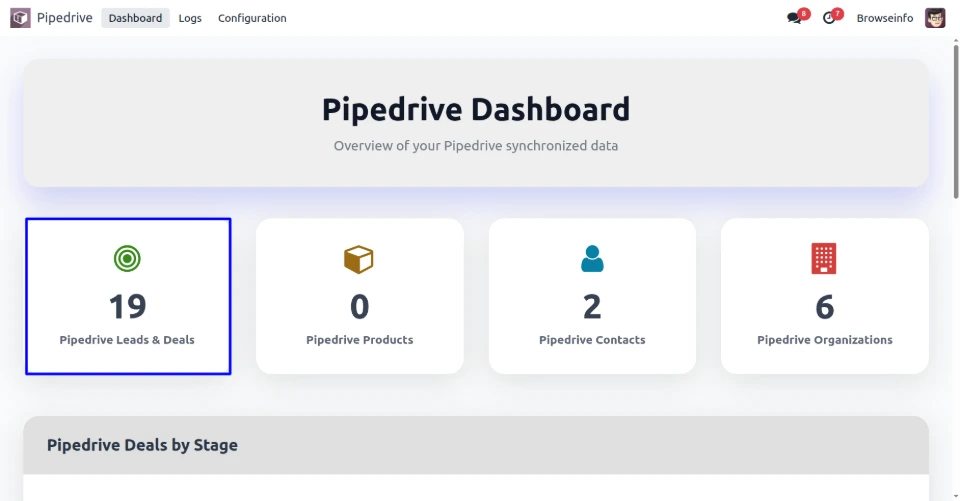Click the Pipedrive app name
Screen dimensions: 960x501
(x=64, y=18)
